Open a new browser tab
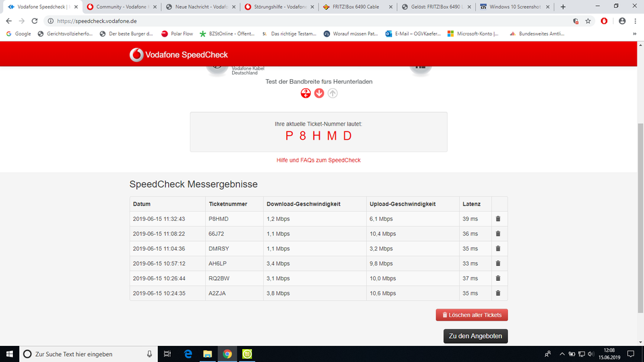 pos(563,6)
